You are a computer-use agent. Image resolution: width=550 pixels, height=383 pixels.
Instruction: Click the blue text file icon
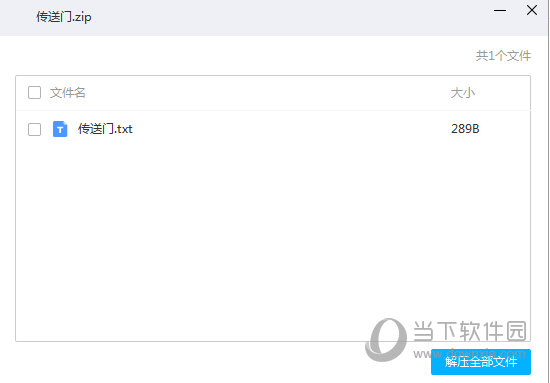(x=60, y=129)
